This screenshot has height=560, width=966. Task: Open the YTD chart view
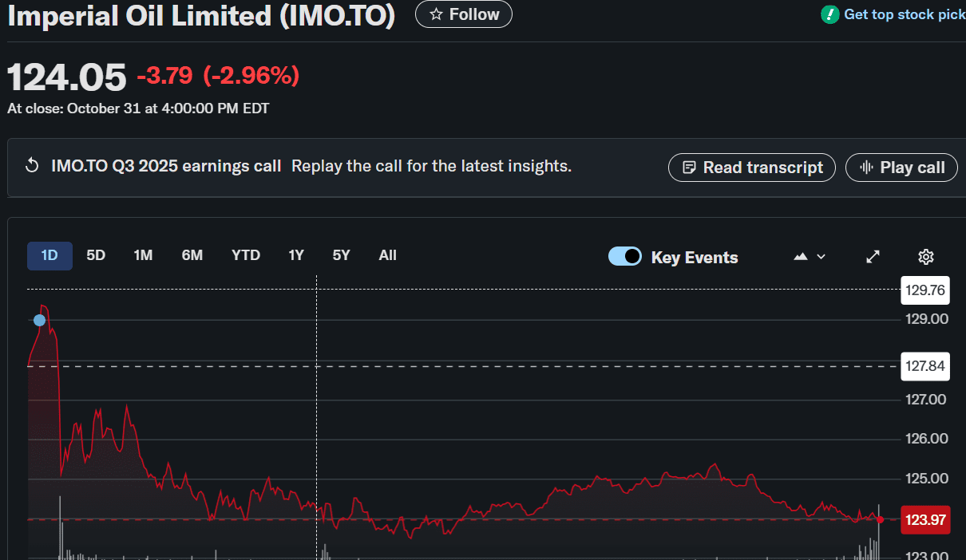pos(245,255)
